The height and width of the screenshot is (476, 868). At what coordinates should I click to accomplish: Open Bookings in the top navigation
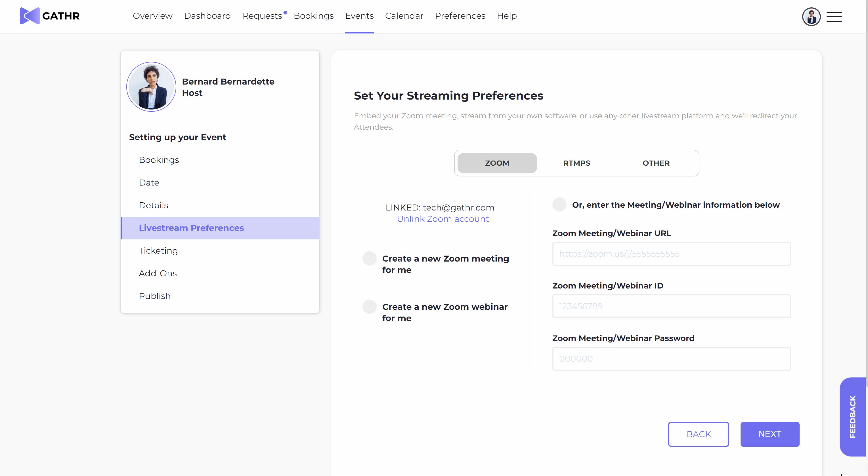coord(314,16)
